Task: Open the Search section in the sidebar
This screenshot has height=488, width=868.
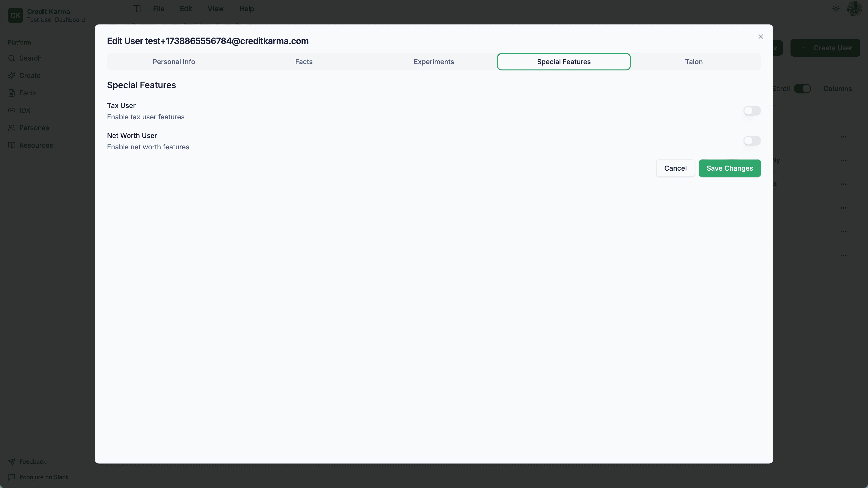Action: 30,58
